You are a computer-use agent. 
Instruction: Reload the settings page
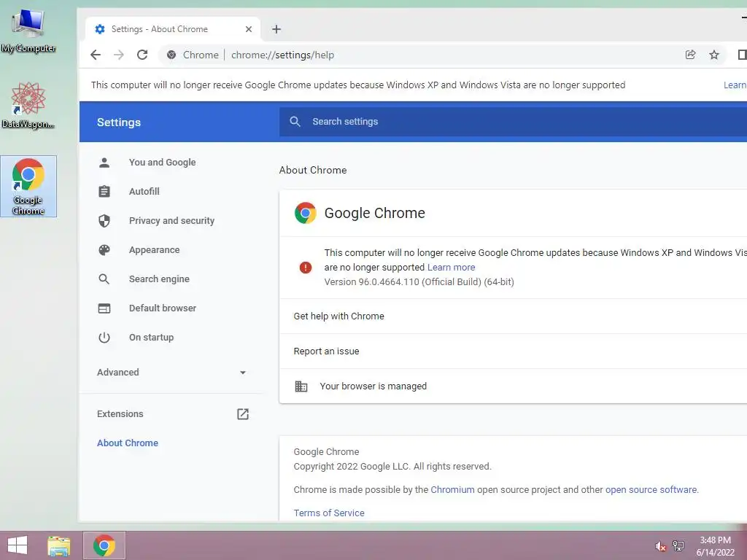(142, 55)
